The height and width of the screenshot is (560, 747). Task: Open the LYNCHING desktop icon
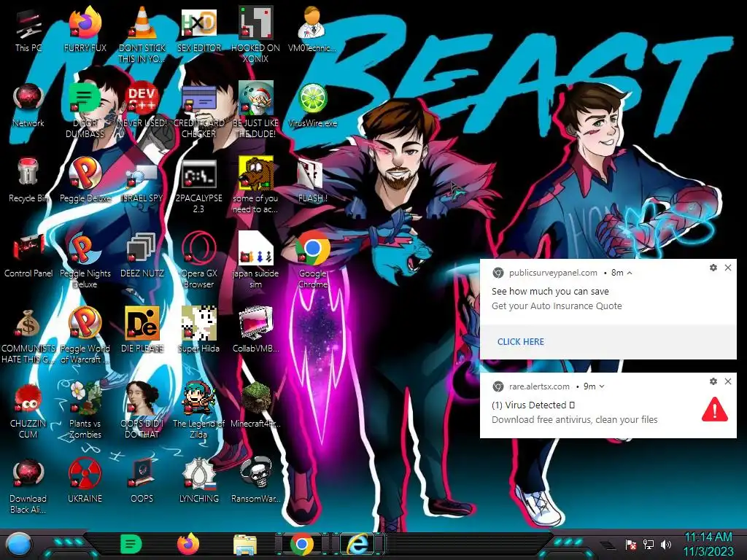tap(199, 481)
